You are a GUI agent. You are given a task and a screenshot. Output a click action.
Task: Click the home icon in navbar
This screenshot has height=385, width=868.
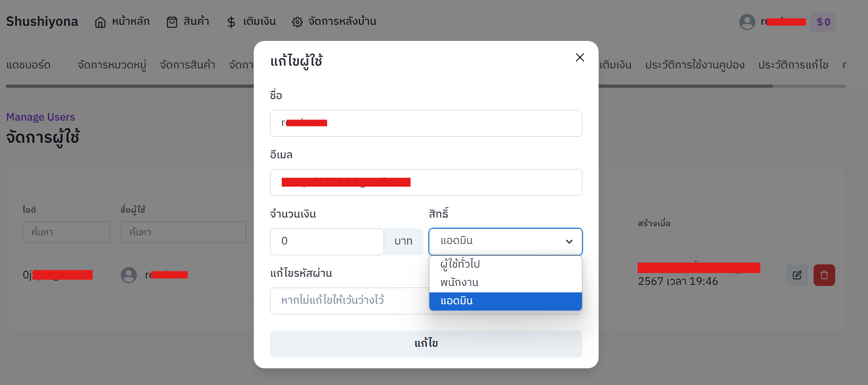pos(100,22)
